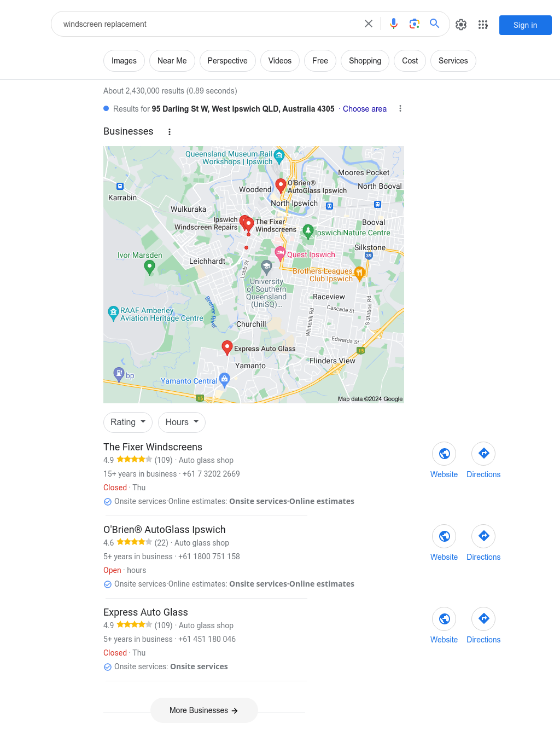Clear the search box text
This screenshot has width=560, height=736.
tap(369, 24)
